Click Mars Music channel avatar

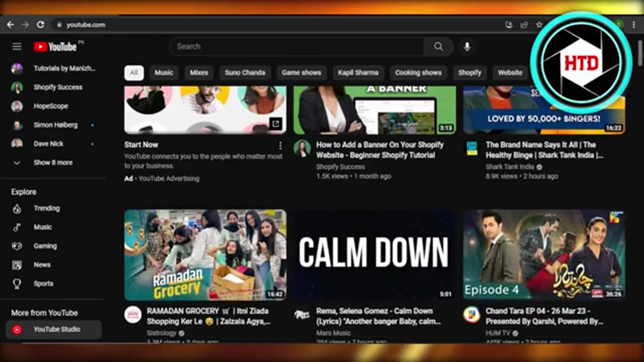(x=302, y=315)
